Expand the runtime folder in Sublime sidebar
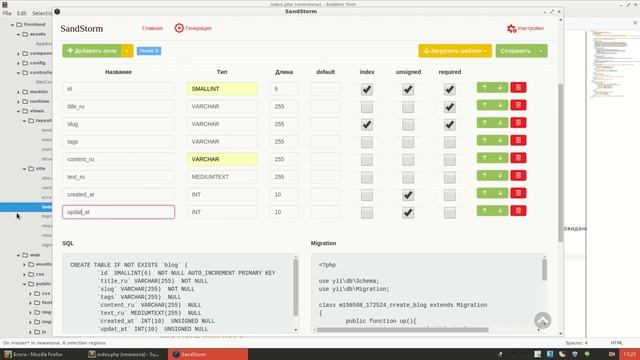The image size is (640, 360). tap(18, 101)
